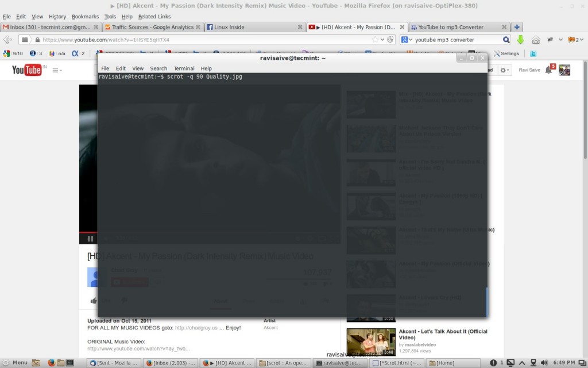Open the Terminal menu in terminal window
This screenshot has height=368, width=588.
click(184, 68)
